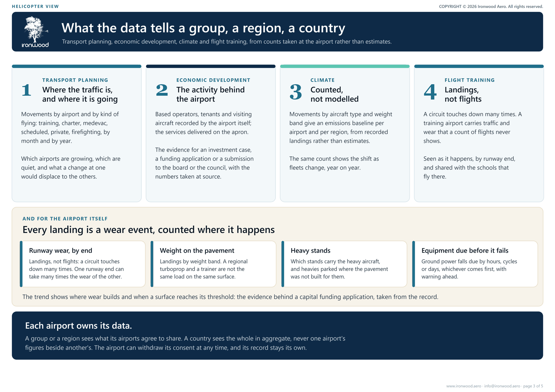Click the paragraph 'Based operators, tenants and visiting'

point(204,123)
